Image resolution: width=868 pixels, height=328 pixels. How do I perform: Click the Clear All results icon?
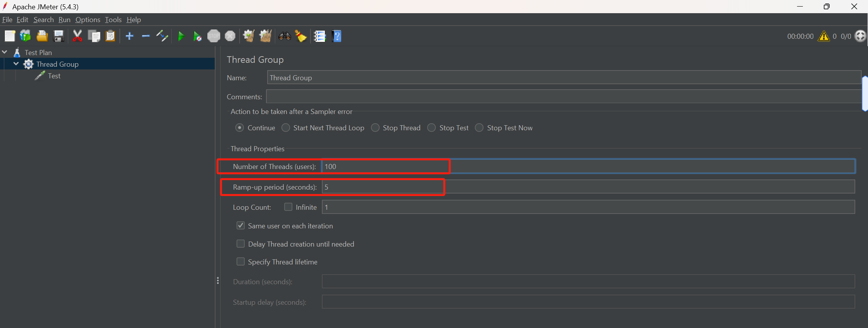point(266,36)
